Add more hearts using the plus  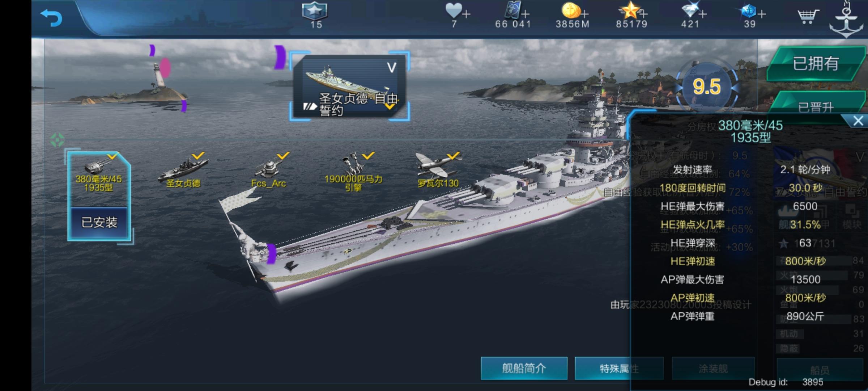click(466, 14)
